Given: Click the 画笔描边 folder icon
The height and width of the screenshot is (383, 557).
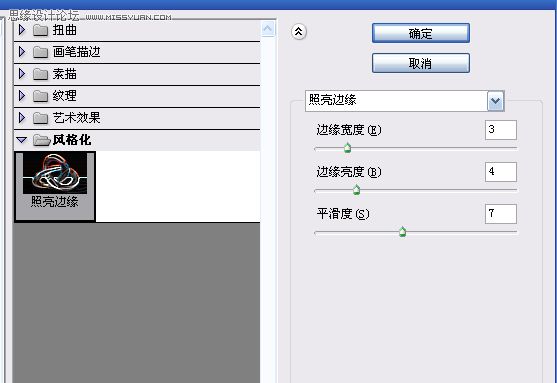Looking at the screenshot, I should click(x=40, y=52).
